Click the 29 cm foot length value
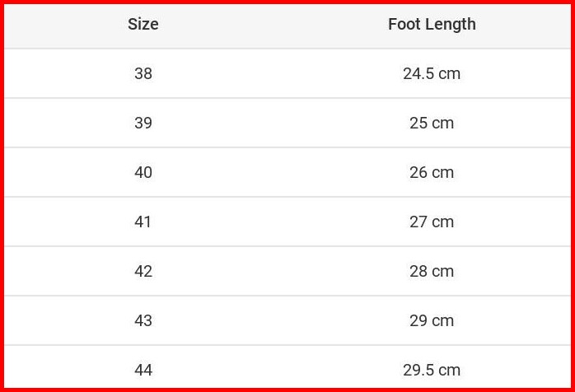Image resolution: width=575 pixels, height=392 pixels. point(432,320)
